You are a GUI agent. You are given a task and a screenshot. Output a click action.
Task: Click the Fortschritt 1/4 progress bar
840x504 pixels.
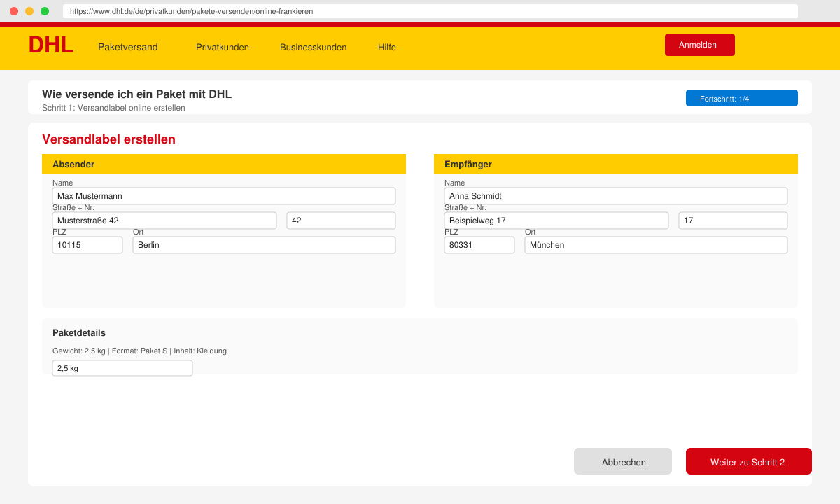(x=742, y=98)
